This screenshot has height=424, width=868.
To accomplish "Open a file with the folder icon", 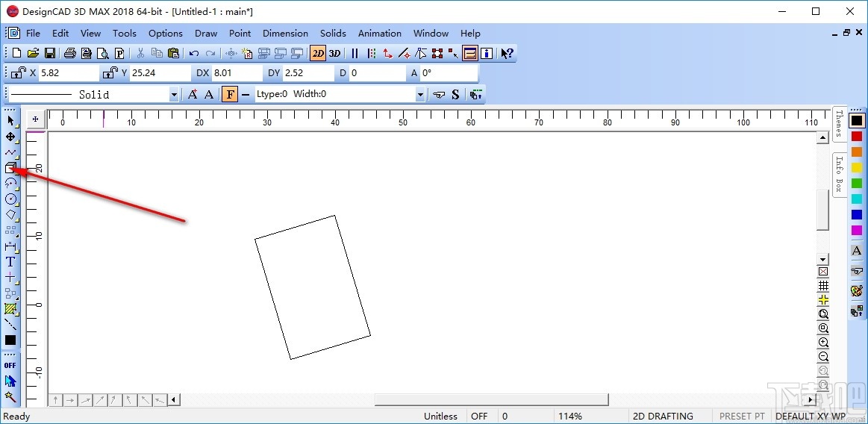I will point(34,53).
